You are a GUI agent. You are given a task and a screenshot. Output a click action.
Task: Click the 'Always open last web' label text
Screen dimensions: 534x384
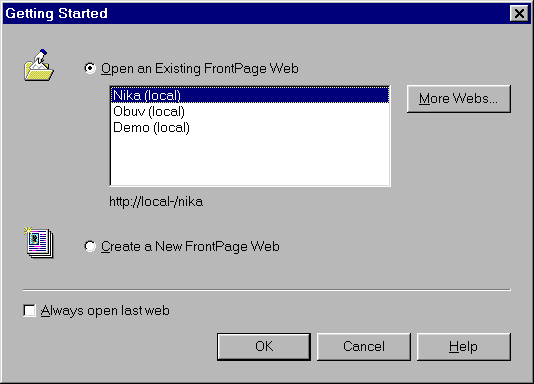[x=105, y=311]
